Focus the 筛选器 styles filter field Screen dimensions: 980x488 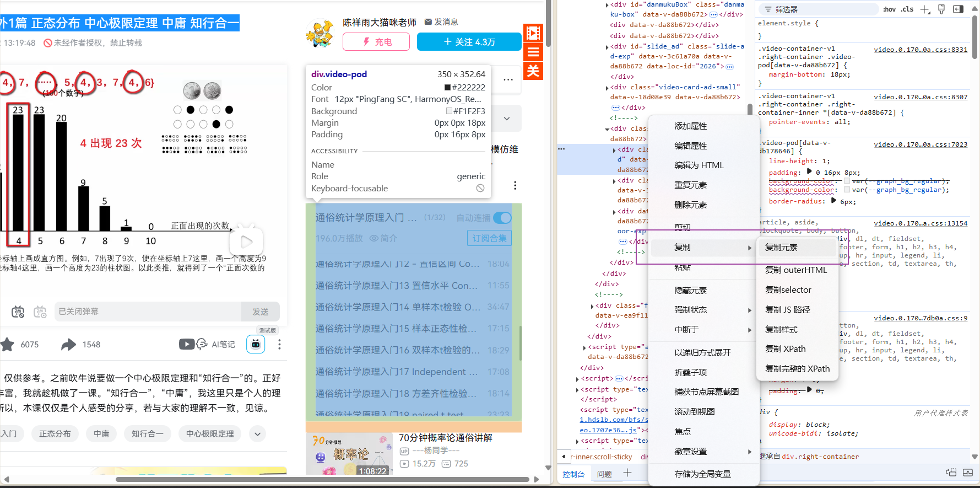pyautogui.click(x=819, y=9)
